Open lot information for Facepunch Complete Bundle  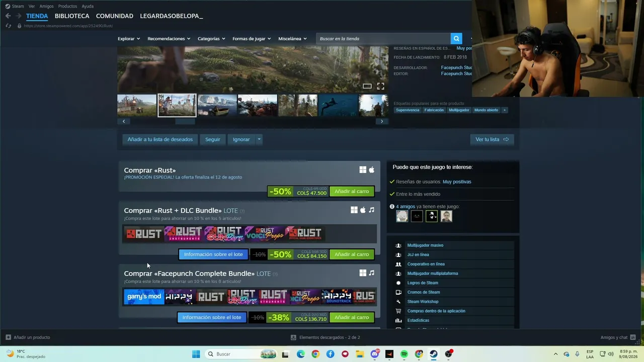click(212, 317)
